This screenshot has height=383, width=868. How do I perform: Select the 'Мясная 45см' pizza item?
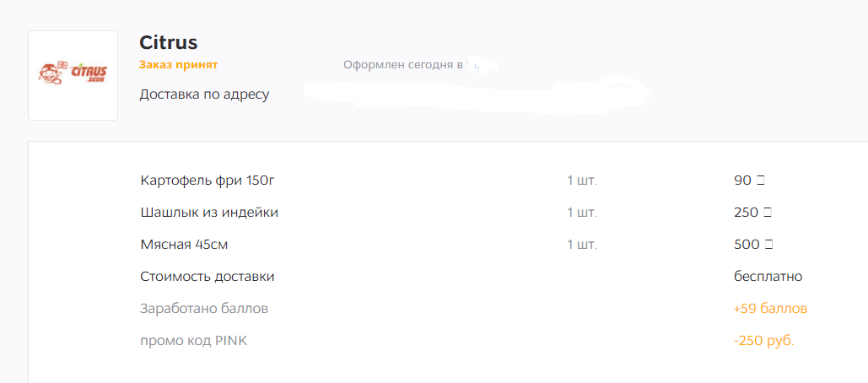point(185,245)
